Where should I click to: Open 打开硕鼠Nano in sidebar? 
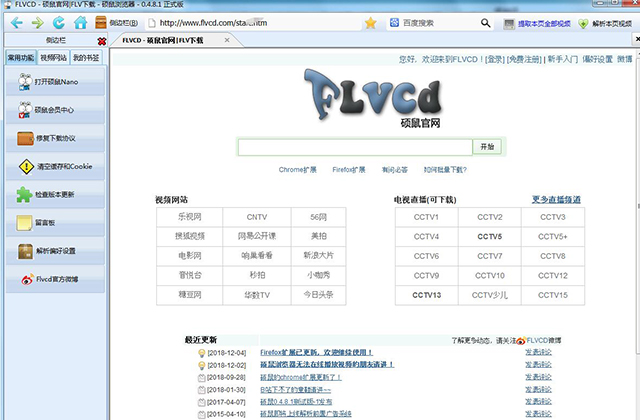pyautogui.click(x=55, y=82)
